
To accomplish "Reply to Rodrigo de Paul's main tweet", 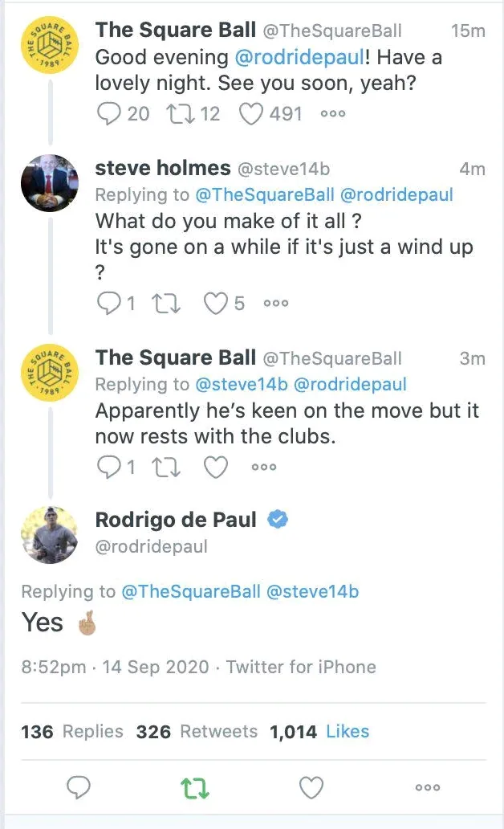I will pos(78,788).
